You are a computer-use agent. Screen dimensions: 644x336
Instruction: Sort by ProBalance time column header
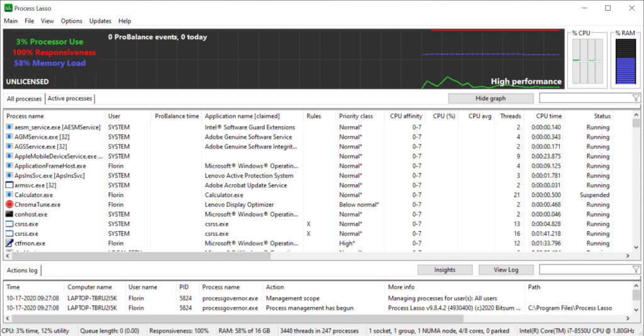pos(176,116)
